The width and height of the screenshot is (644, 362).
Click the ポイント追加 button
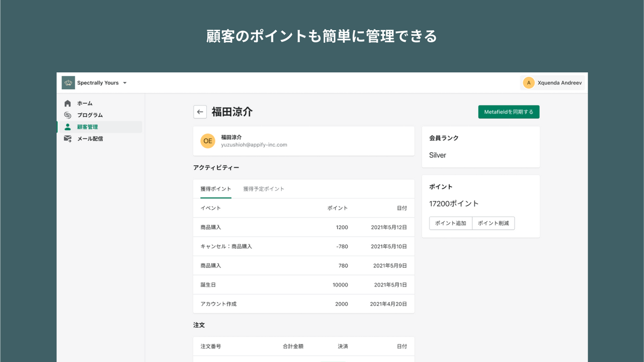pos(451,223)
